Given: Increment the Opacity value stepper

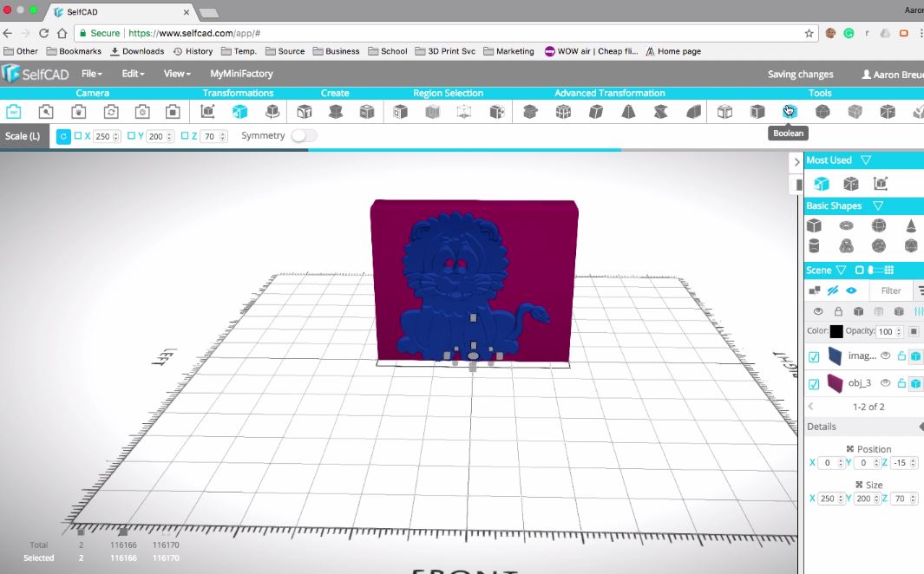Looking at the screenshot, I should pos(899,329).
